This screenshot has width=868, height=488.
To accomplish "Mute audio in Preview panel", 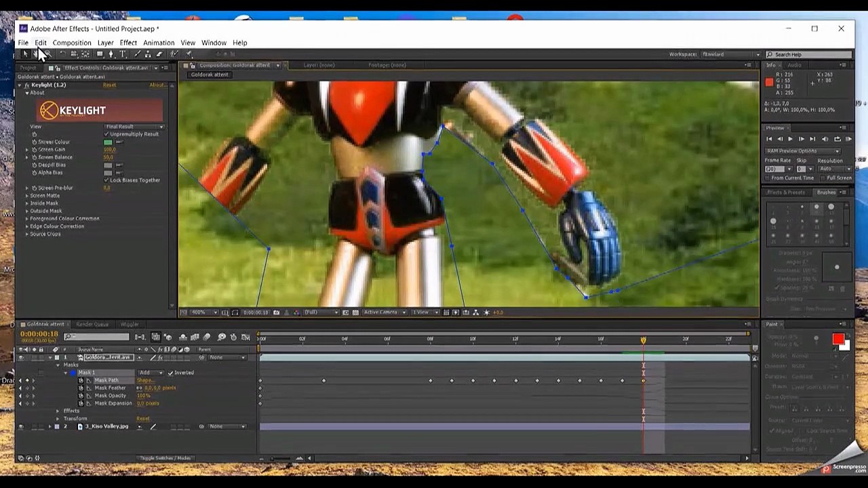I will 825,139.
